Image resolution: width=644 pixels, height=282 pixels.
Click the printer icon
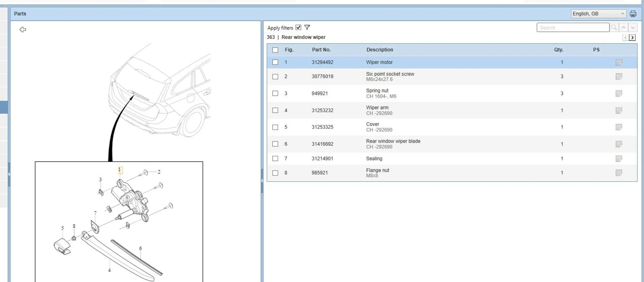click(x=633, y=14)
